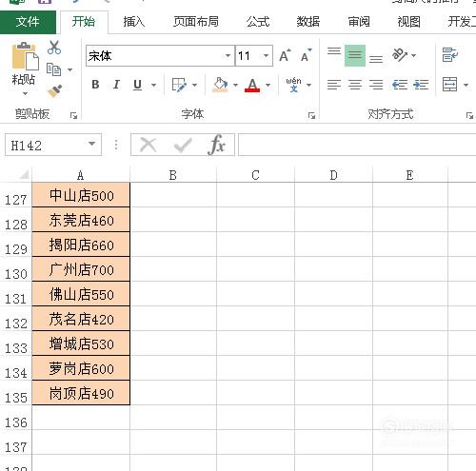Select cell 揭阳店660
This screenshot has width=476, height=471.
click(x=81, y=245)
